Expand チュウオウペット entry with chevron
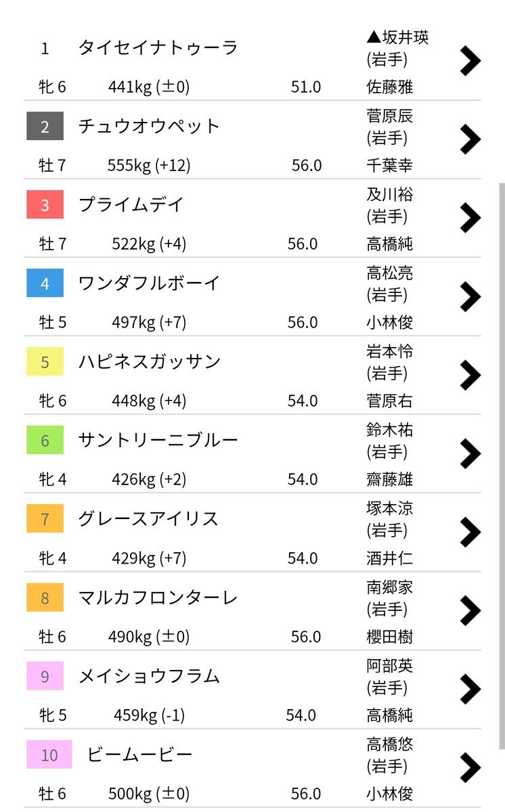This screenshot has width=505, height=812. tap(470, 139)
